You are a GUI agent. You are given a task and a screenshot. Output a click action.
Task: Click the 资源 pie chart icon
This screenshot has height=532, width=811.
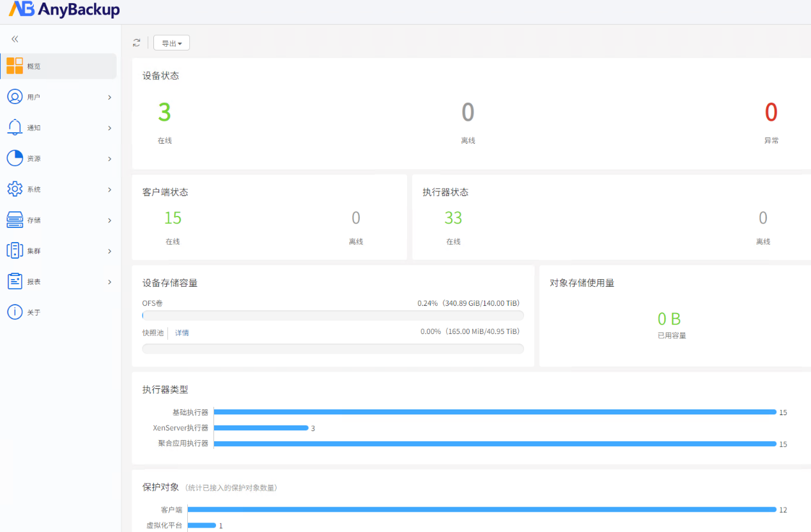click(x=15, y=158)
